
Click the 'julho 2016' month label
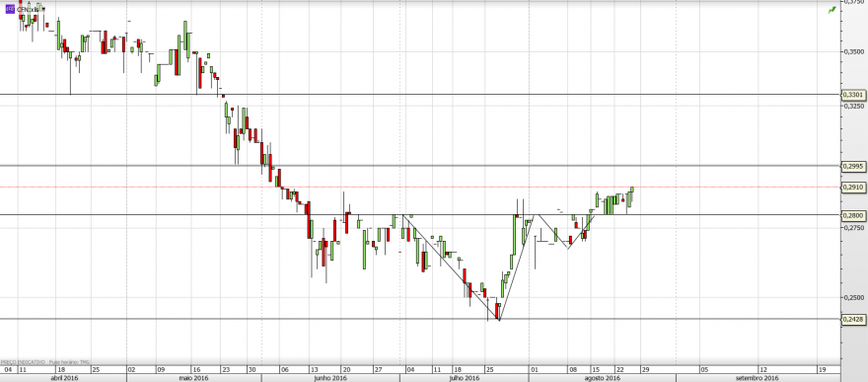pos(464,378)
